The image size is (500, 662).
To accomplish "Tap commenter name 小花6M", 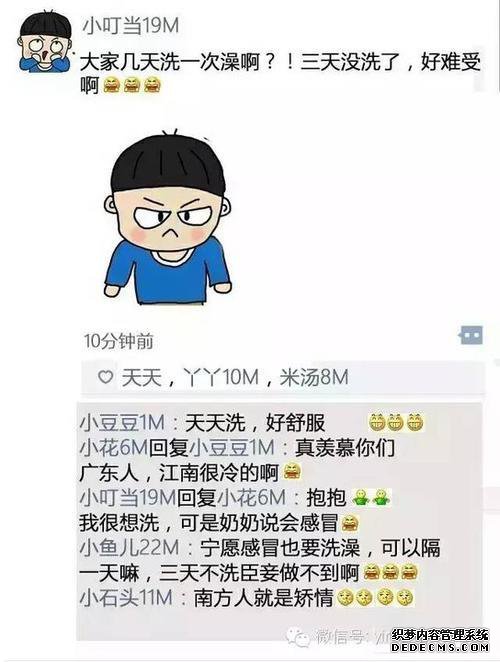I will pyautogui.click(x=113, y=448).
